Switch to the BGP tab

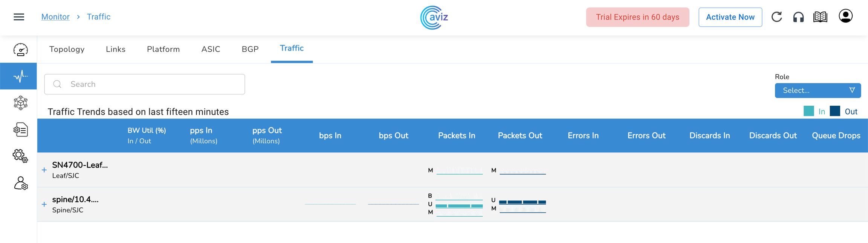[x=250, y=49]
